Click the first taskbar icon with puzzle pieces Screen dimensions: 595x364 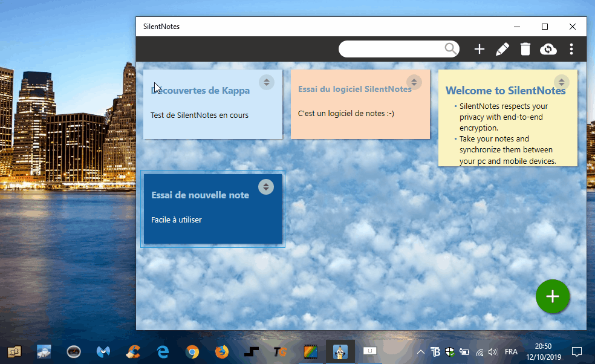click(15, 352)
